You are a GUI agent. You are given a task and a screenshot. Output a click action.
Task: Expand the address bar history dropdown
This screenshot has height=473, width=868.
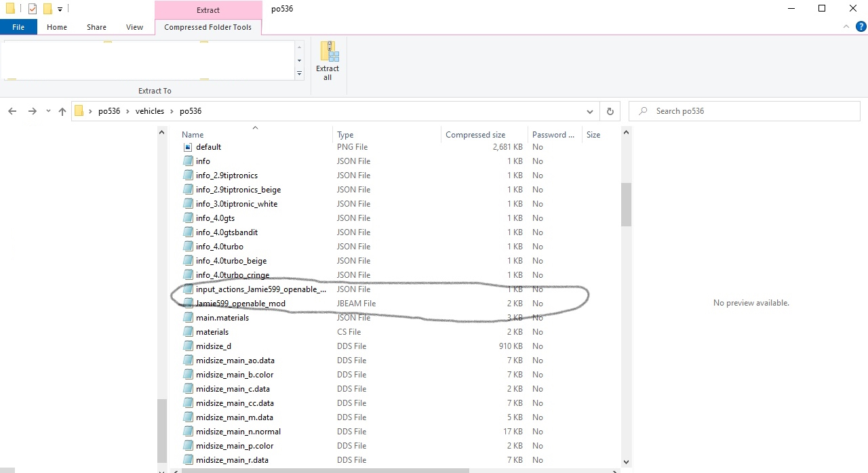(591, 111)
